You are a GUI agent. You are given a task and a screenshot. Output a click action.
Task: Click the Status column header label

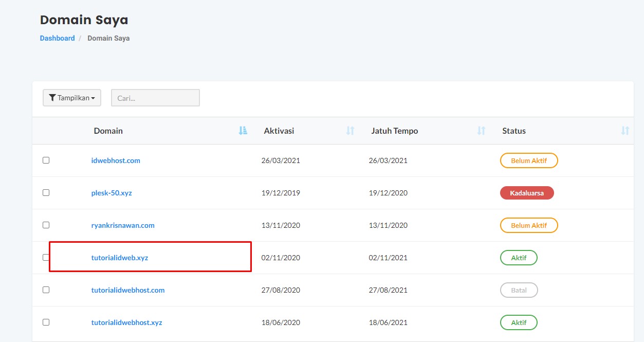514,131
